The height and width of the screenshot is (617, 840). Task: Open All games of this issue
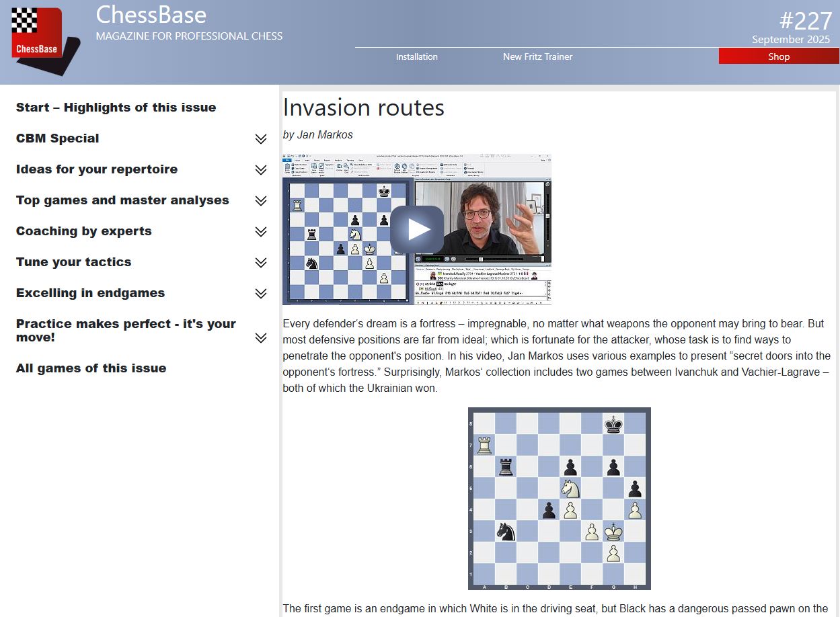pyautogui.click(x=91, y=368)
